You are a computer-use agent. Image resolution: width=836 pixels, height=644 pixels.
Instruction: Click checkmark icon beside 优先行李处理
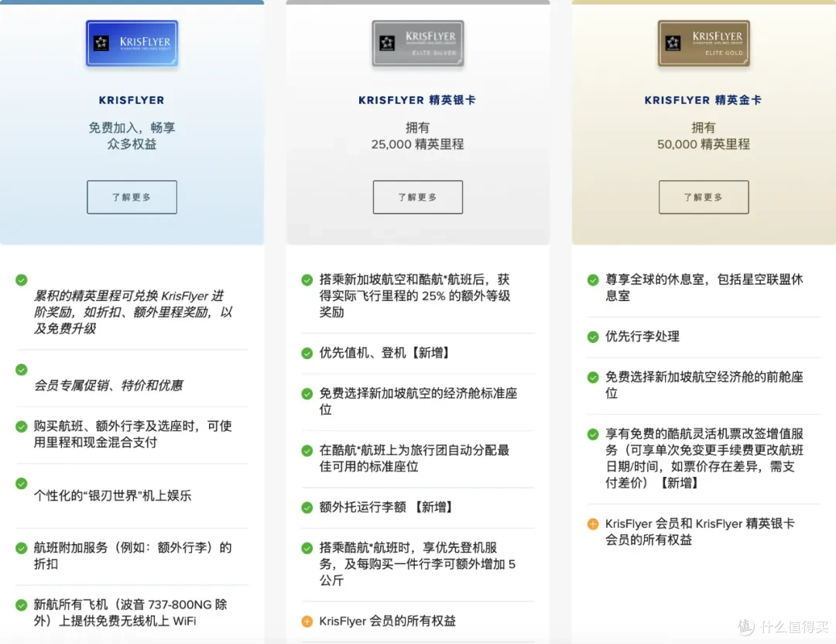[x=593, y=337]
